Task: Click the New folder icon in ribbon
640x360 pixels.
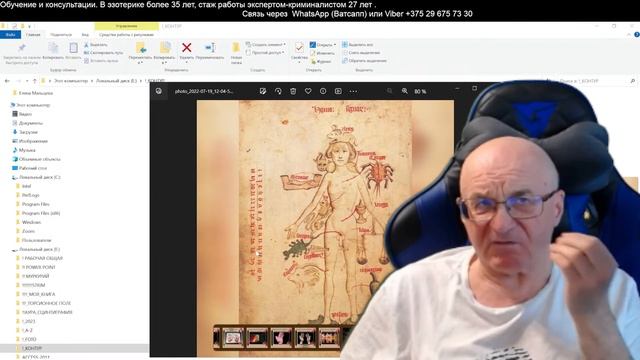Action: tap(236, 48)
